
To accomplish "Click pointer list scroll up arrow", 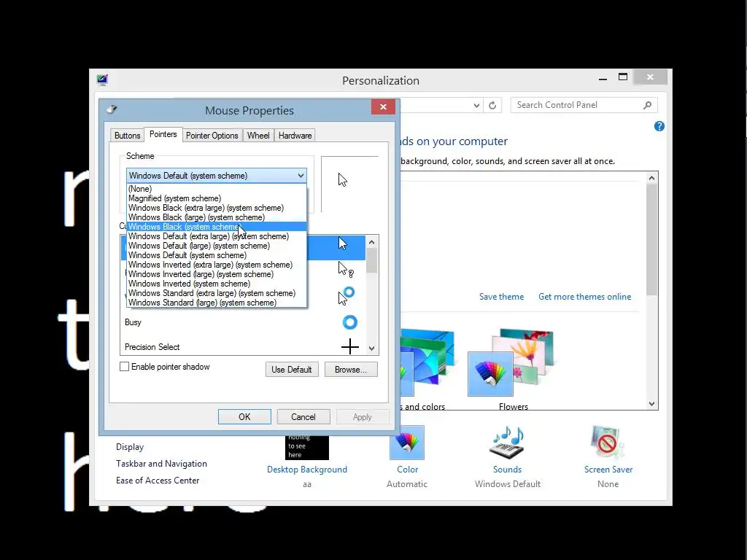I will [371, 242].
